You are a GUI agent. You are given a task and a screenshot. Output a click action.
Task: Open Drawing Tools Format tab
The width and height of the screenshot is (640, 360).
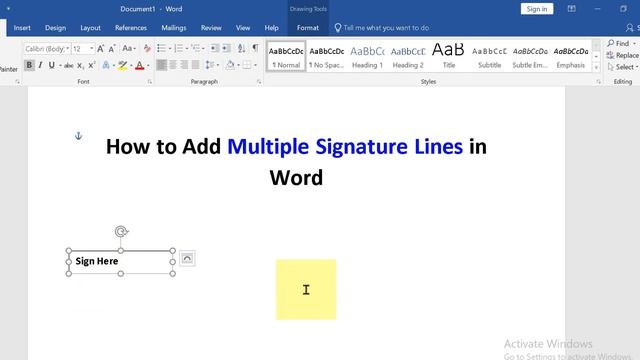(308, 28)
